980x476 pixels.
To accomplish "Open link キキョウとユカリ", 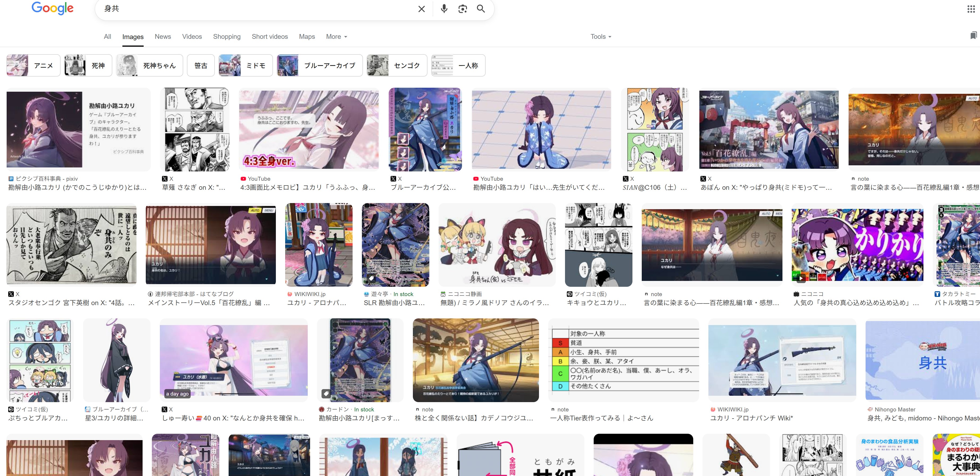I will [597, 303].
